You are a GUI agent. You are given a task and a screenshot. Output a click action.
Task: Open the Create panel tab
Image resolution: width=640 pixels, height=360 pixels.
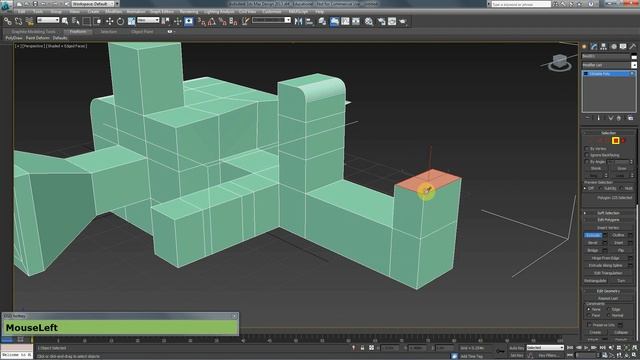pos(584,47)
